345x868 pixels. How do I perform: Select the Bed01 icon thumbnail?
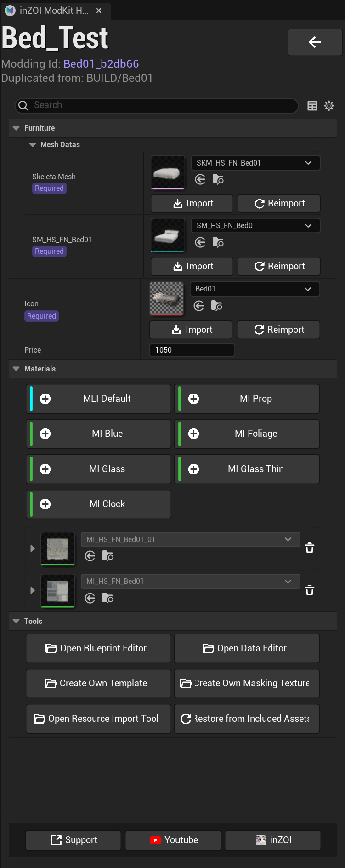coord(167,299)
